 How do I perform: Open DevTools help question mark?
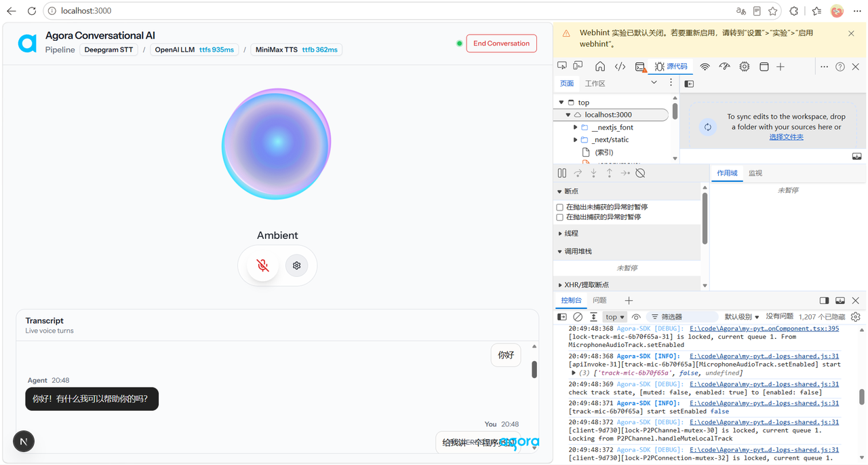840,67
